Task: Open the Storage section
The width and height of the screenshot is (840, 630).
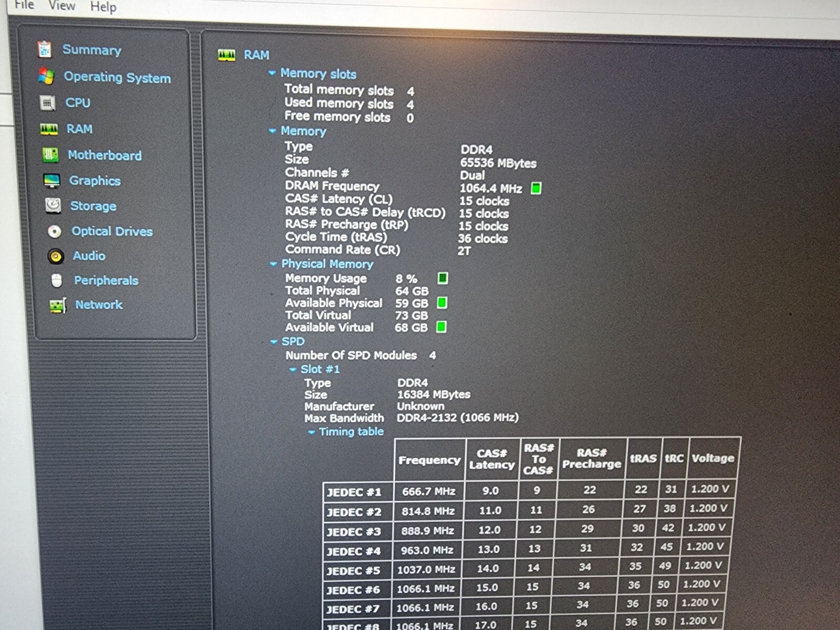Action: (x=93, y=206)
